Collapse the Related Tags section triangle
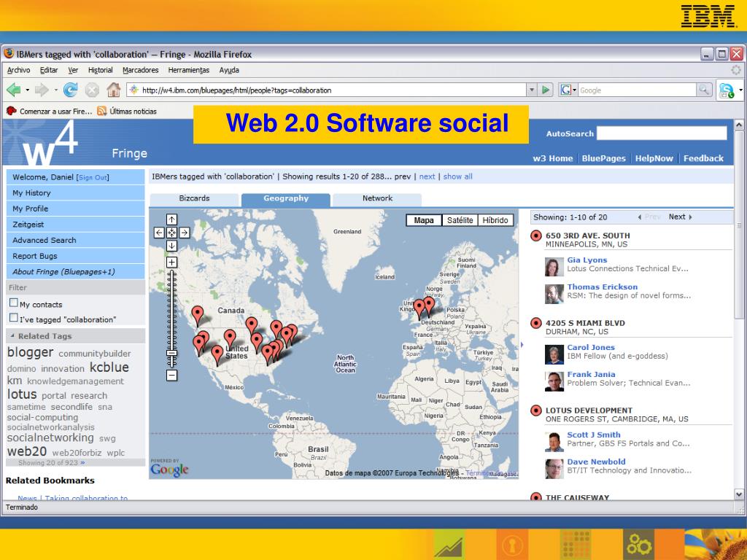 [12, 335]
